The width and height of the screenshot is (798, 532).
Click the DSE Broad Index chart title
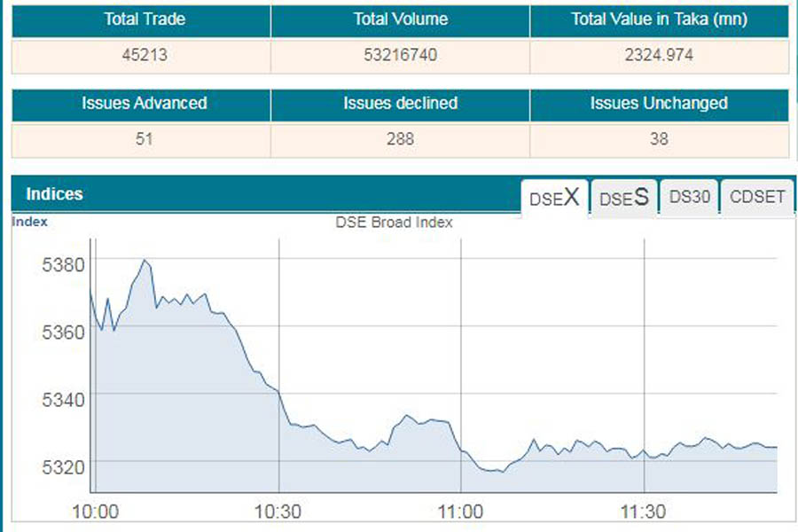tap(394, 223)
